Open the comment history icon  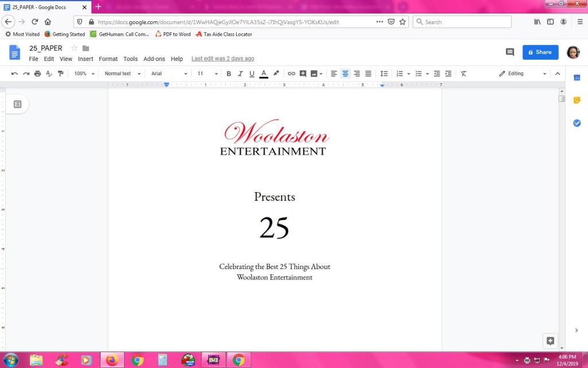pyautogui.click(x=510, y=52)
